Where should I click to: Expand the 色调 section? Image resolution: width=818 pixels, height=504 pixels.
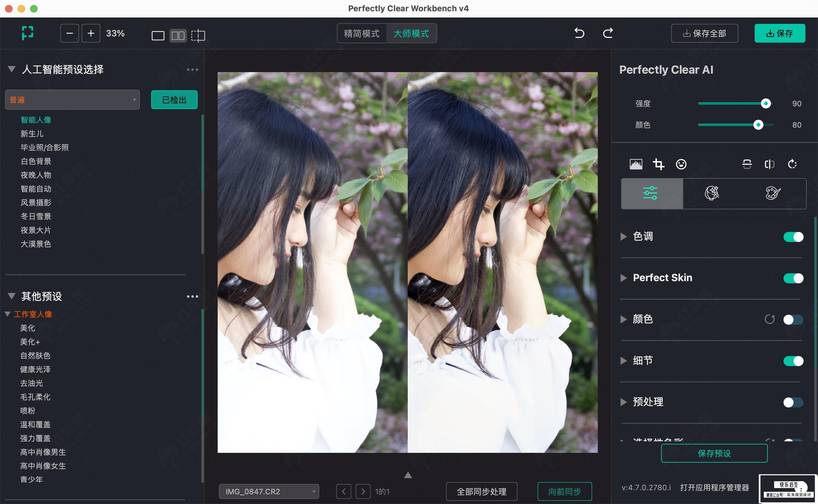coord(623,237)
